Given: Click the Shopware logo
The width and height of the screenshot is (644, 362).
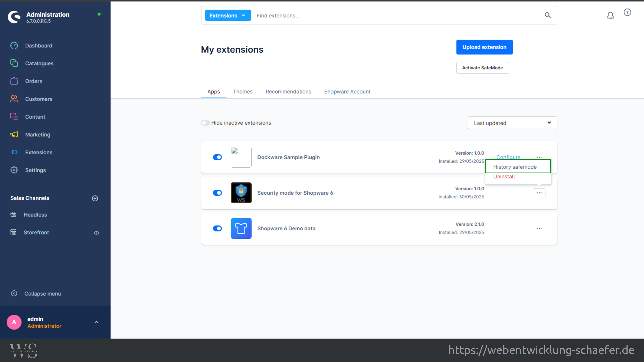Looking at the screenshot, I should pyautogui.click(x=14, y=17).
